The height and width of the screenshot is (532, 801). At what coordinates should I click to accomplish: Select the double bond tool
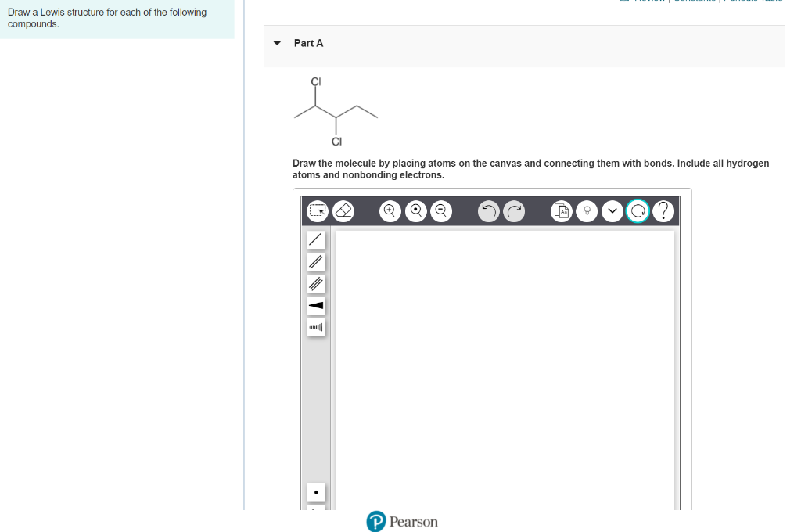tap(316, 261)
